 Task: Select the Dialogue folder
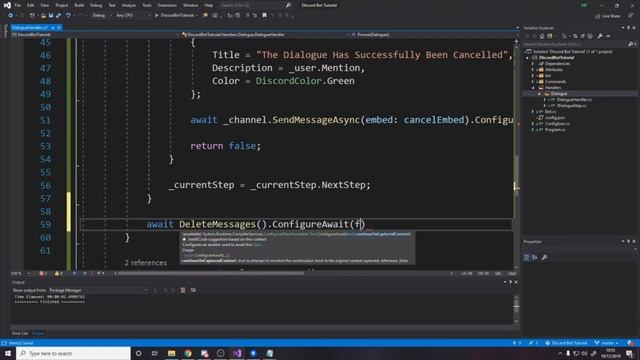click(558, 93)
